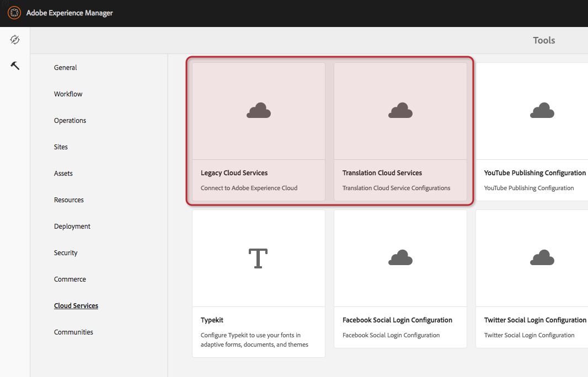588x377 pixels.
Task: Click the Typekit description about fonts
Action: coord(255,340)
